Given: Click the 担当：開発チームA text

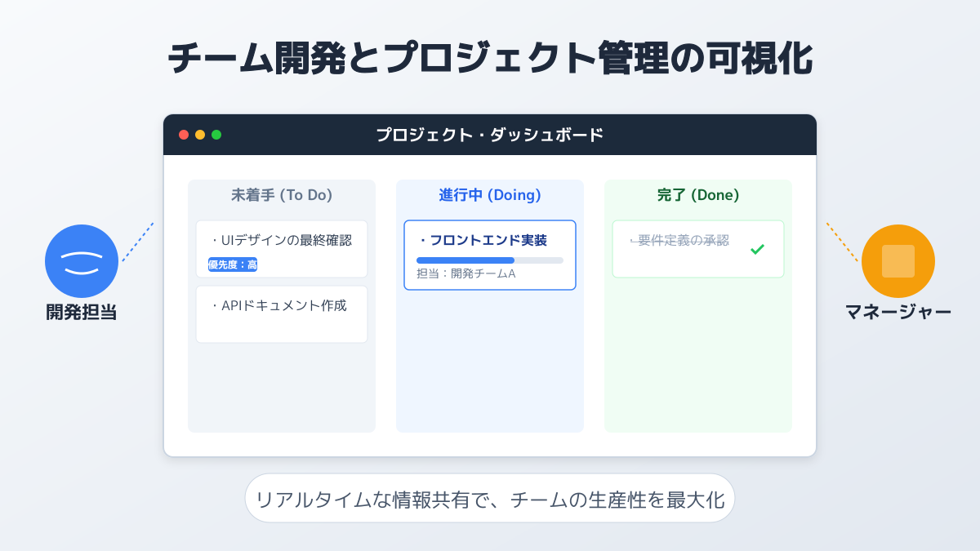Looking at the screenshot, I should coord(466,273).
